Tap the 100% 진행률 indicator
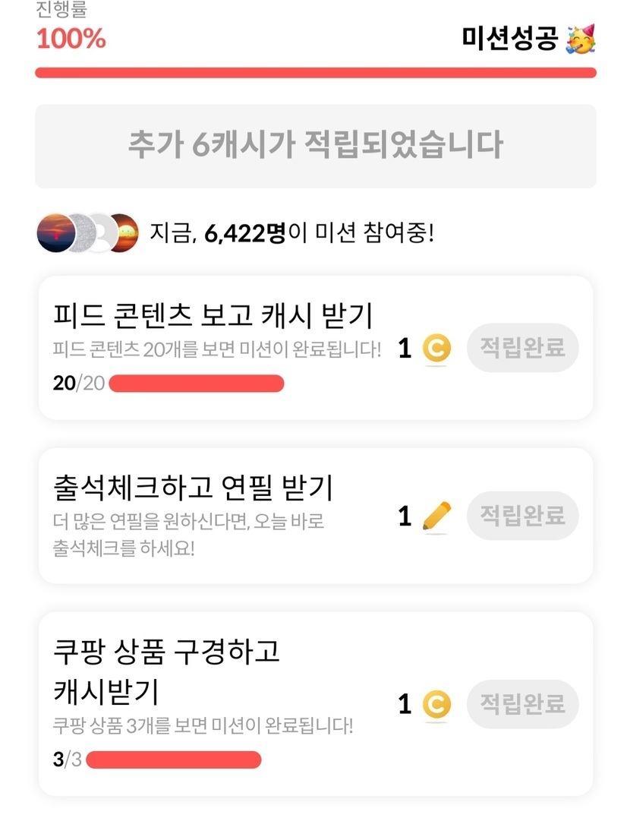 (x=71, y=38)
